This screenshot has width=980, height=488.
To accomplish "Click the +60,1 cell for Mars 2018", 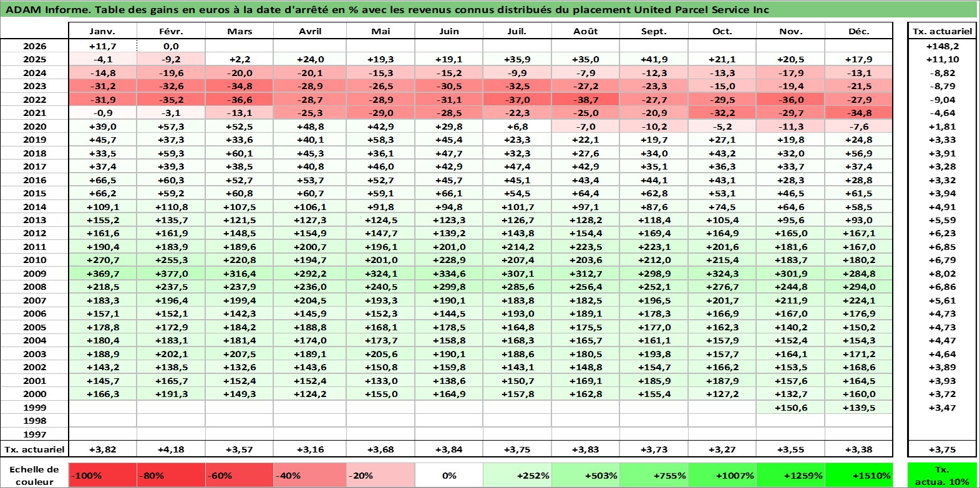I will 240,153.
